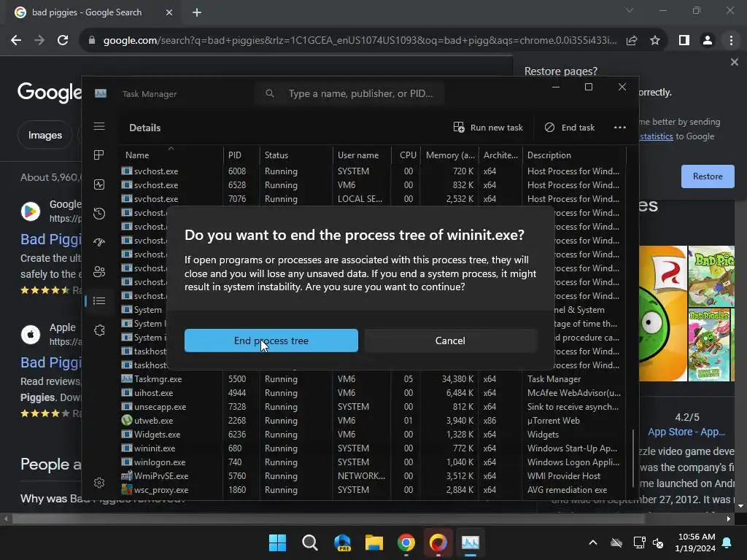Image resolution: width=747 pixels, height=560 pixels.
Task: Open Task Manager taskbar icon
Action: (x=471, y=542)
